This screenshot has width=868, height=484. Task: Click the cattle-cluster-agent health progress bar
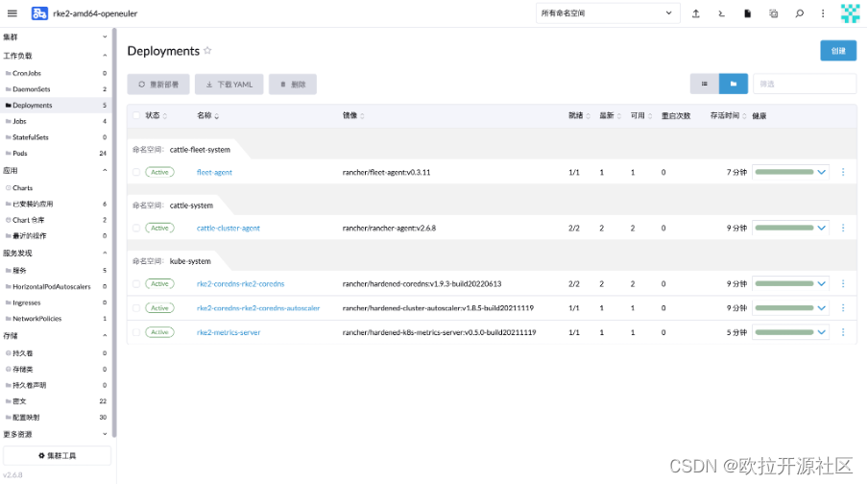(x=784, y=228)
